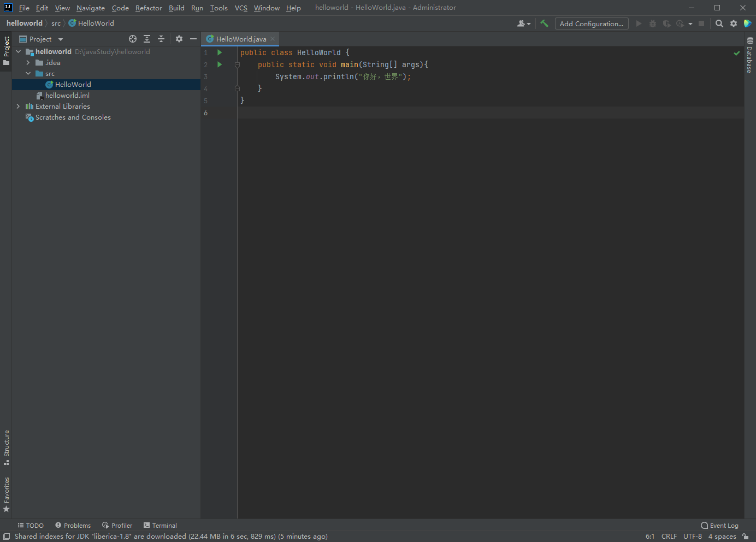This screenshot has height=542, width=756.
Task: Click the Select Opened File target icon
Action: 133,39
